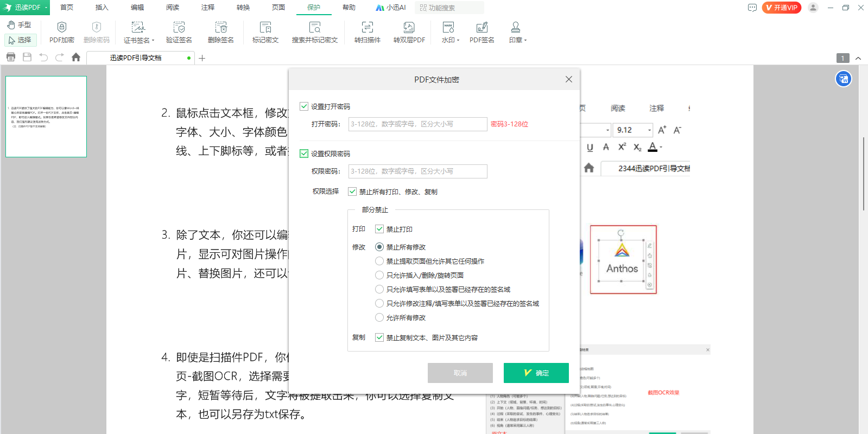Click the 打开密码 input field

pos(417,124)
